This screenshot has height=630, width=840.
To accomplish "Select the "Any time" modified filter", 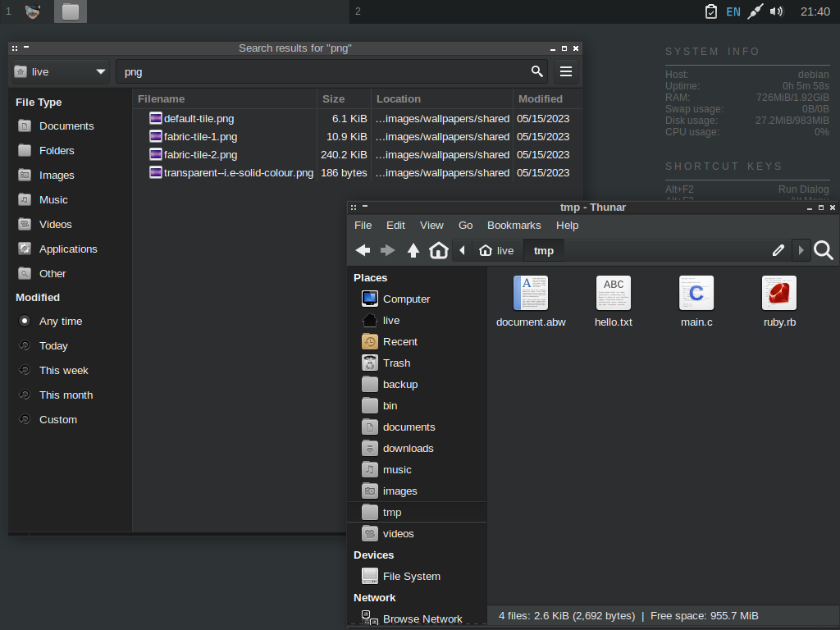I will pos(60,322).
